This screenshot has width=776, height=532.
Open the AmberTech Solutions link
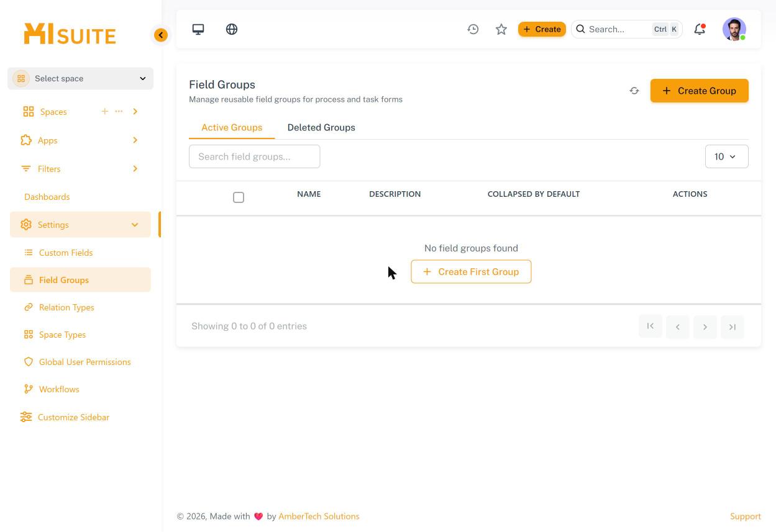(319, 516)
